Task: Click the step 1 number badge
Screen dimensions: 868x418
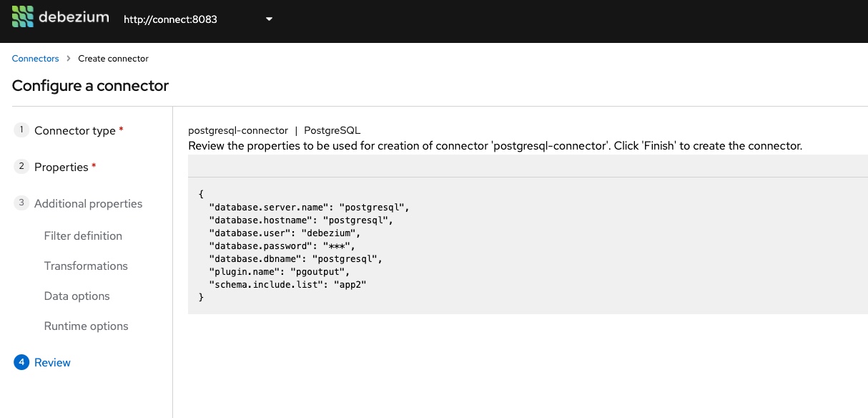Action: (21, 130)
